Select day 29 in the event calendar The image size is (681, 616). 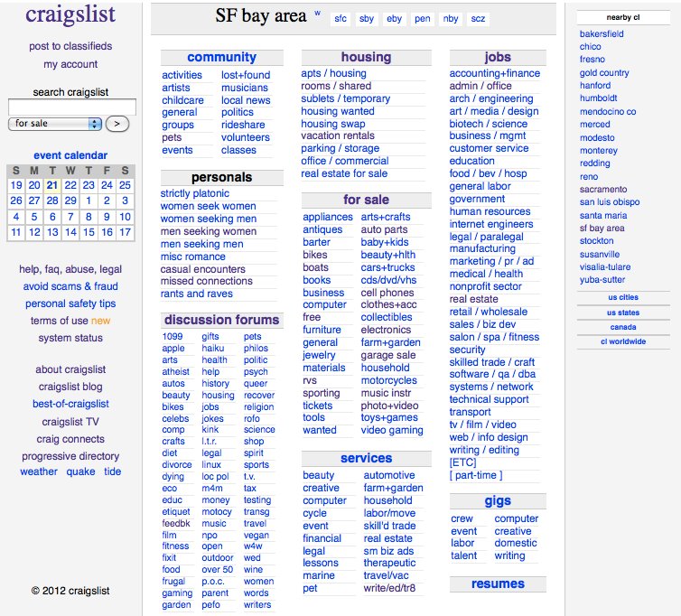70,201
